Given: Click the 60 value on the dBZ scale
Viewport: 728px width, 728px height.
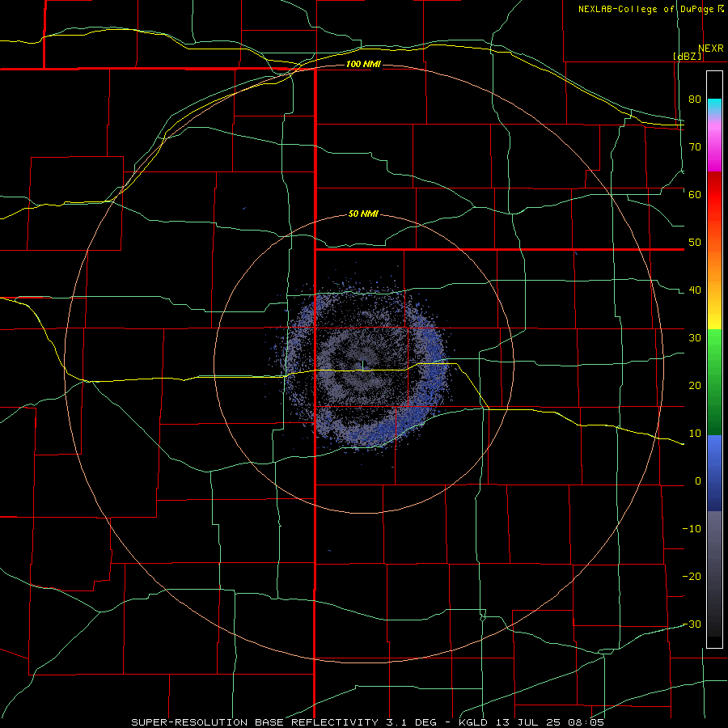Looking at the screenshot, I should (695, 195).
